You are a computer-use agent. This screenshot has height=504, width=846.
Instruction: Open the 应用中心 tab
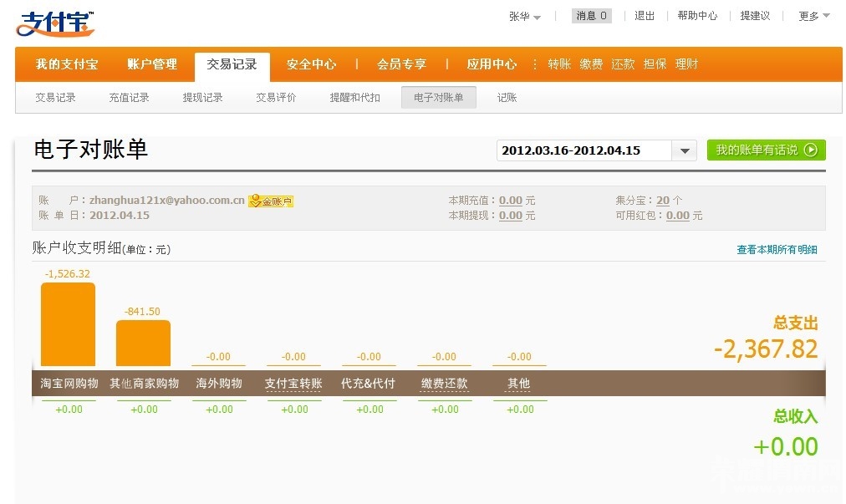492,64
